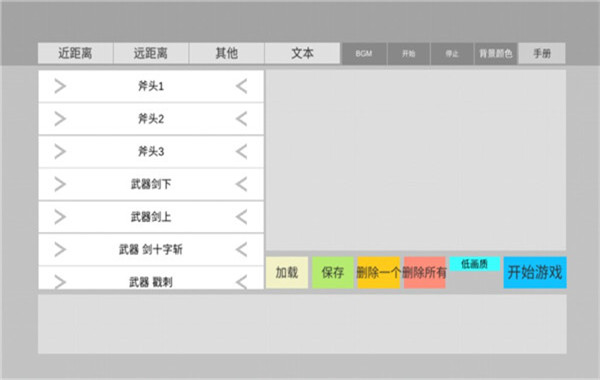Viewport: 600px width, 380px height.
Task: Open the 背景颜色 background color option
Action: [496, 54]
